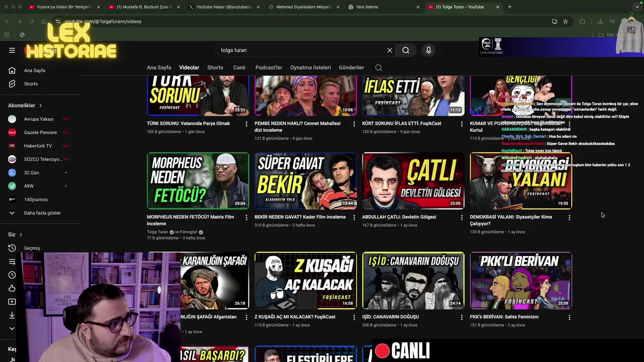Open the browser tab list dropdown arrow
This screenshot has height=362, width=644.
point(637,7)
